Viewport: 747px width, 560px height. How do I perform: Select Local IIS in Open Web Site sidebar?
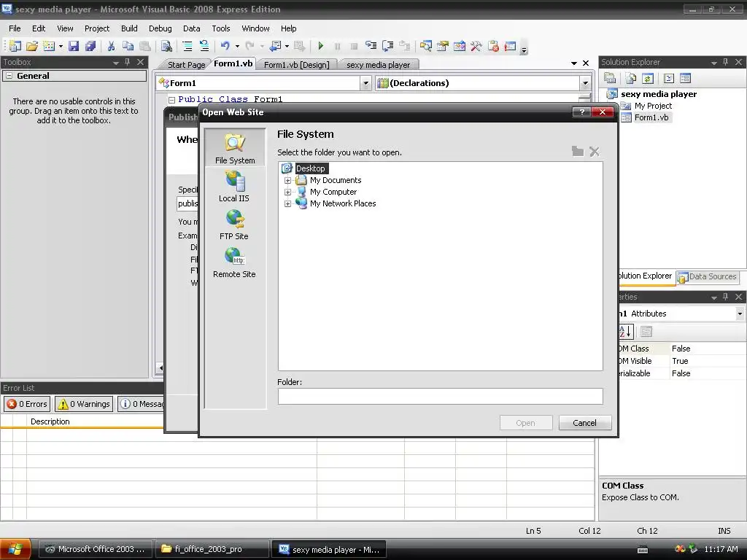pyautogui.click(x=234, y=186)
